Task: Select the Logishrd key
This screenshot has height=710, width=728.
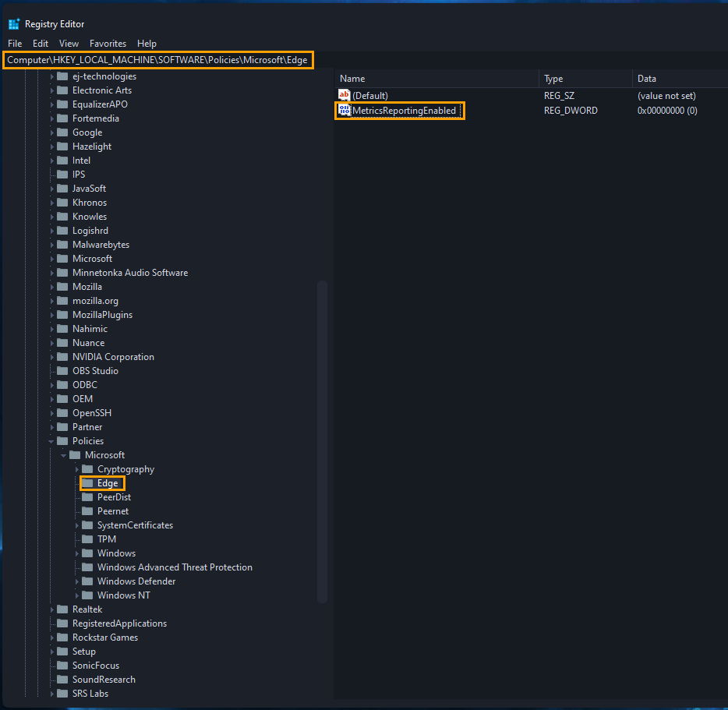Action: (x=90, y=231)
